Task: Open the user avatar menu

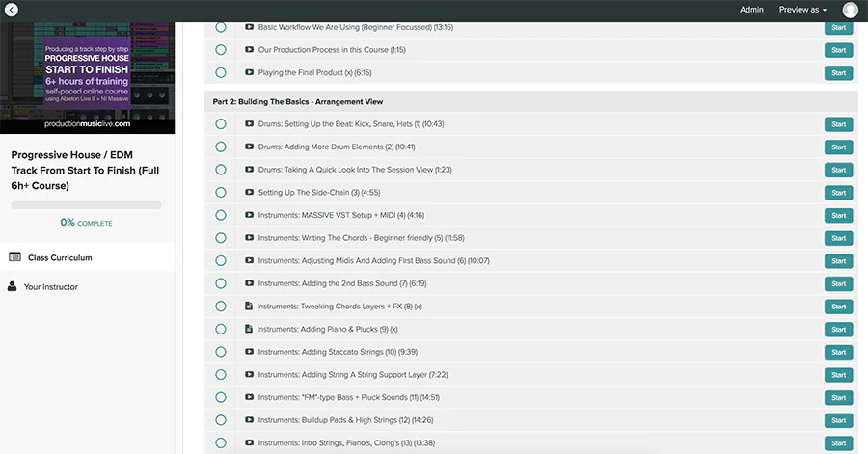Action: [x=850, y=10]
